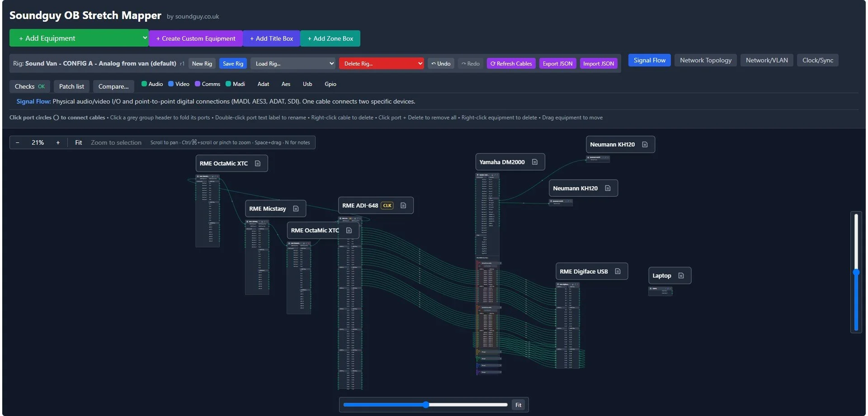The height and width of the screenshot is (416, 868).
Task: Click Fit beside the horizontal slider
Action: [519, 405]
